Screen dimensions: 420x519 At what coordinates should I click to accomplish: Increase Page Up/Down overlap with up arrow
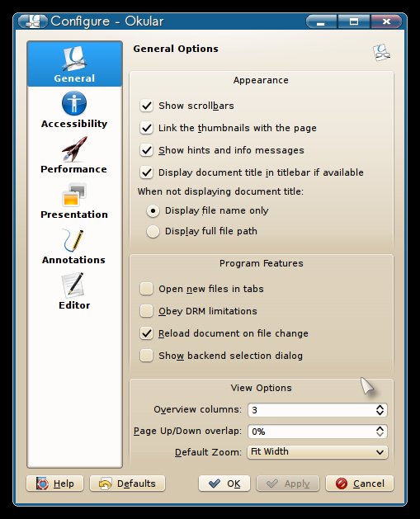point(380,428)
